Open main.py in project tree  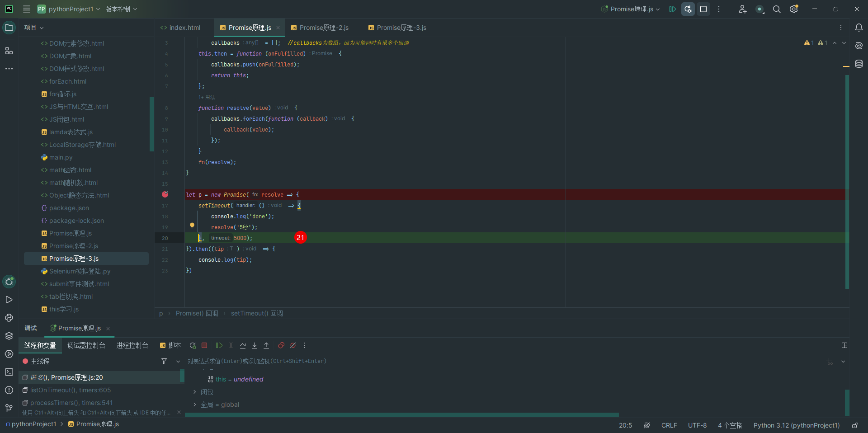point(61,157)
